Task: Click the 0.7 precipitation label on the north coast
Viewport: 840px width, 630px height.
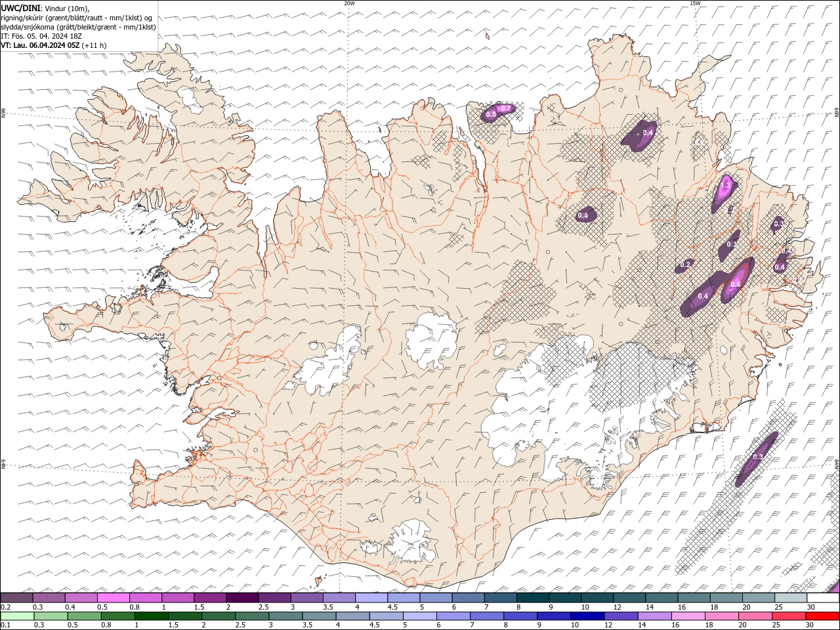Action: [x=505, y=108]
